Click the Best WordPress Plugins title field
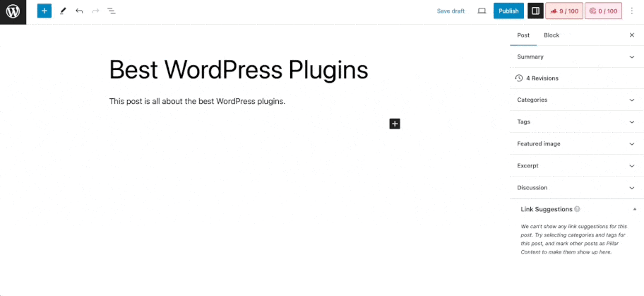 click(x=239, y=70)
